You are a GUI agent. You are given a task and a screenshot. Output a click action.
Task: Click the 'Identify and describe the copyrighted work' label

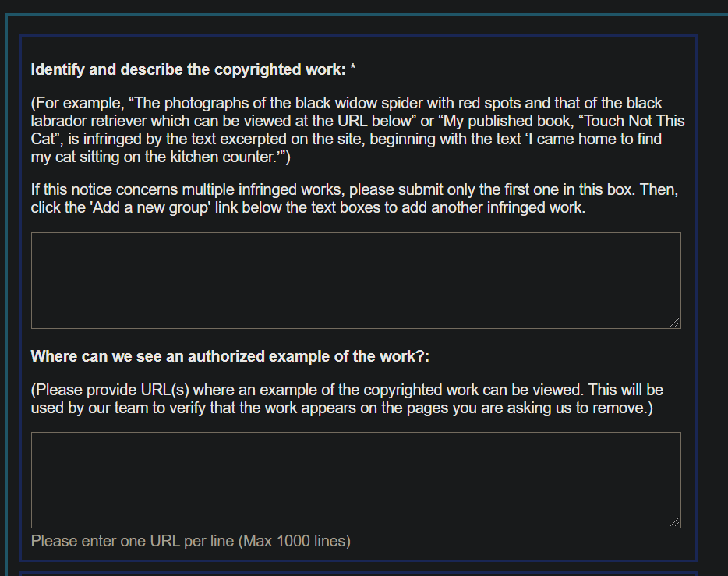pos(188,70)
